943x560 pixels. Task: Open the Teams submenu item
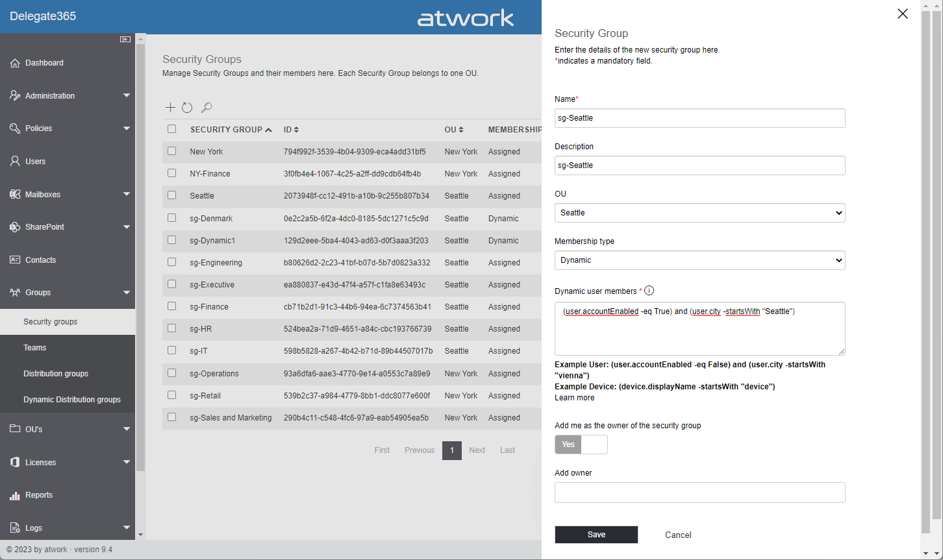point(68,348)
